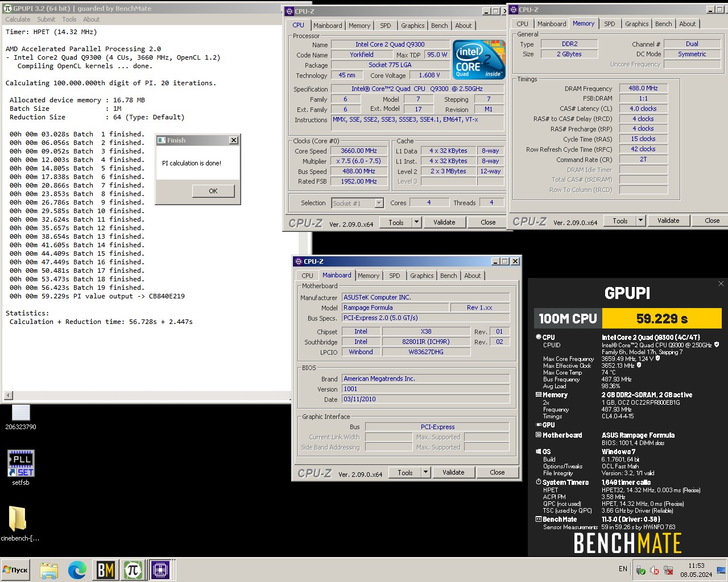This screenshot has height=582, width=728.
Task: Click the Model field Rampage Formula
Action: pos(395,307)
